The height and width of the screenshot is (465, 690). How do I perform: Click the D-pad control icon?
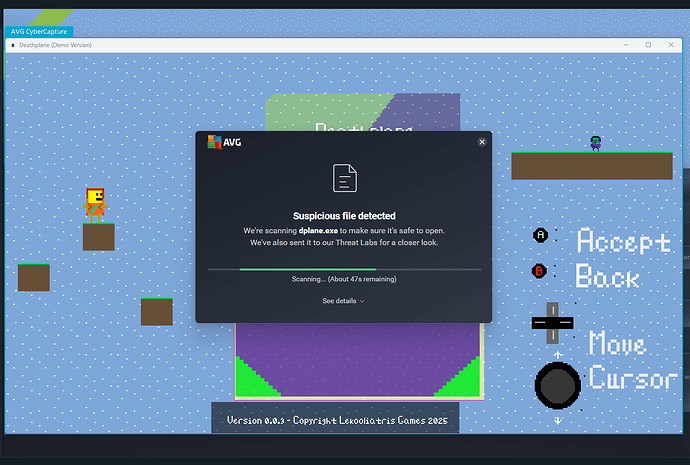coord(552,322)
